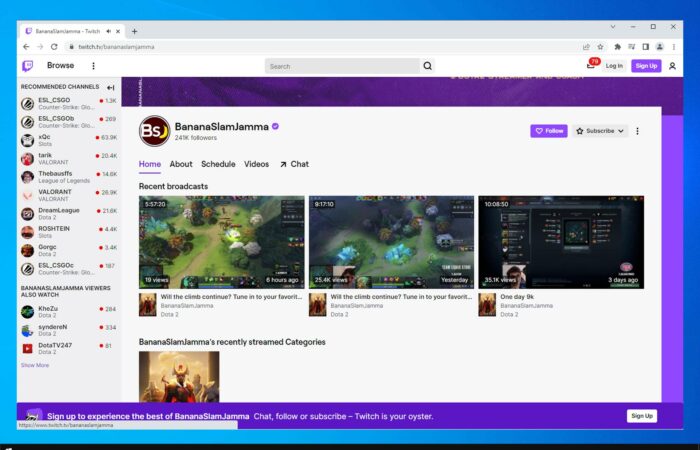This screenshot has width=700, height=450.
Task: Click the DotaTV247 channel avatar
Action: (27, 348)
